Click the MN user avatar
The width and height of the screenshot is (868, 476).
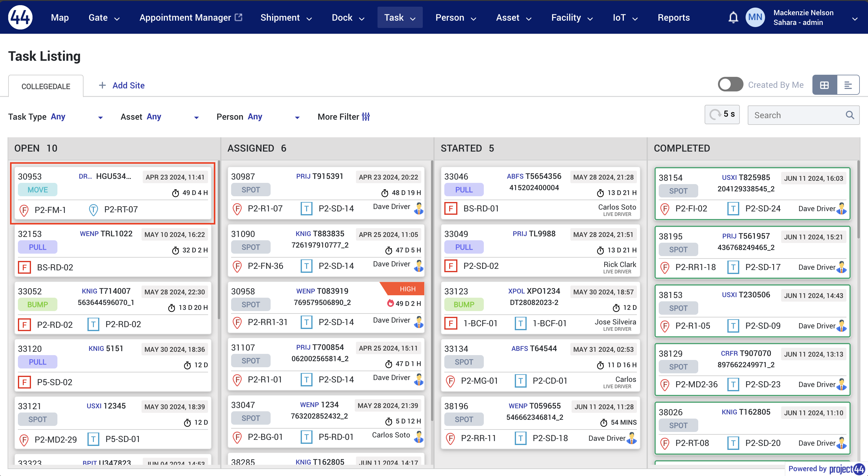[x=755, y=18]
